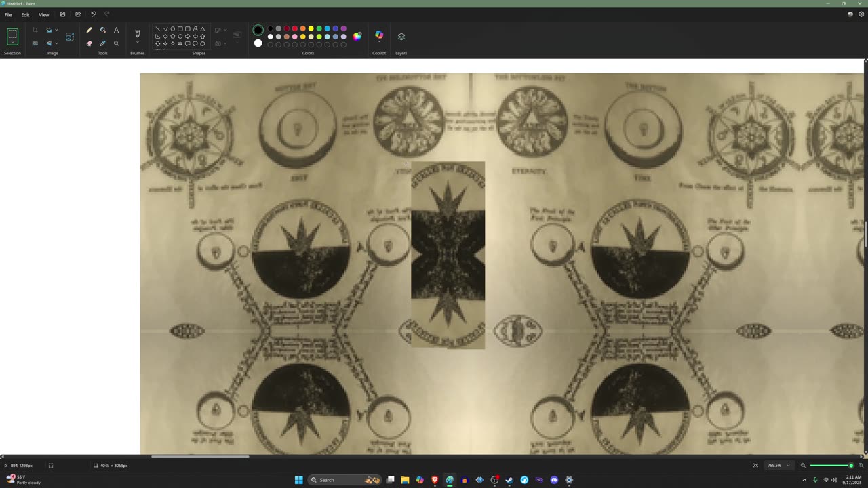Screen dimensions: 868x488
Task: Pick the red color swatch
Action: [x=294, y=29]
